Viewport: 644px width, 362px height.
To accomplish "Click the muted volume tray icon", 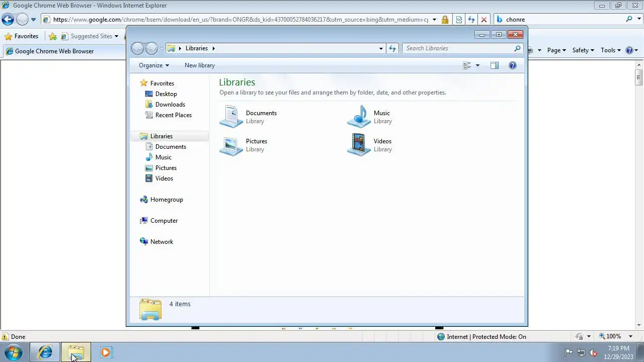I will [593, 352].
